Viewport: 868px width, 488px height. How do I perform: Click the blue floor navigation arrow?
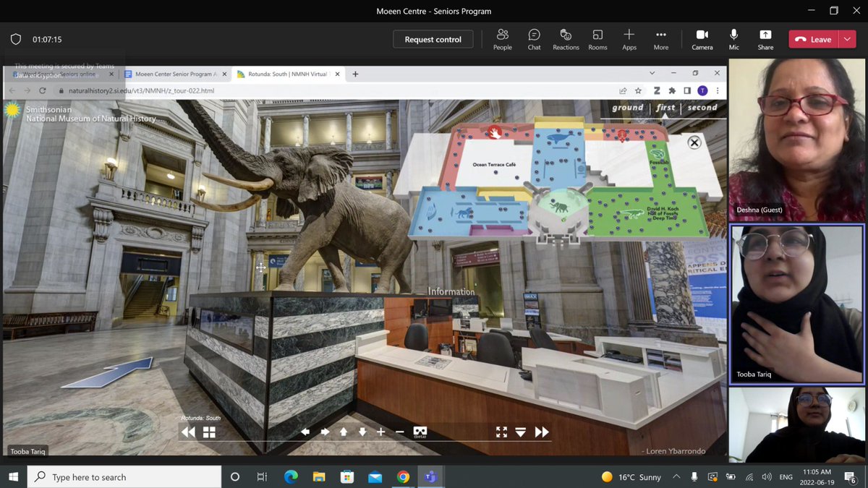(x=109, y=372)
